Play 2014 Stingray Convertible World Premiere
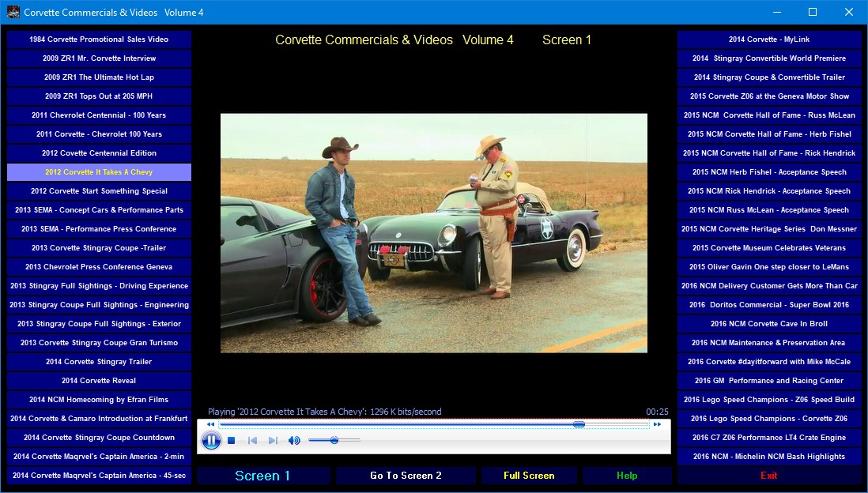Viewport: 868px width, 493px height. coord(769,58)
